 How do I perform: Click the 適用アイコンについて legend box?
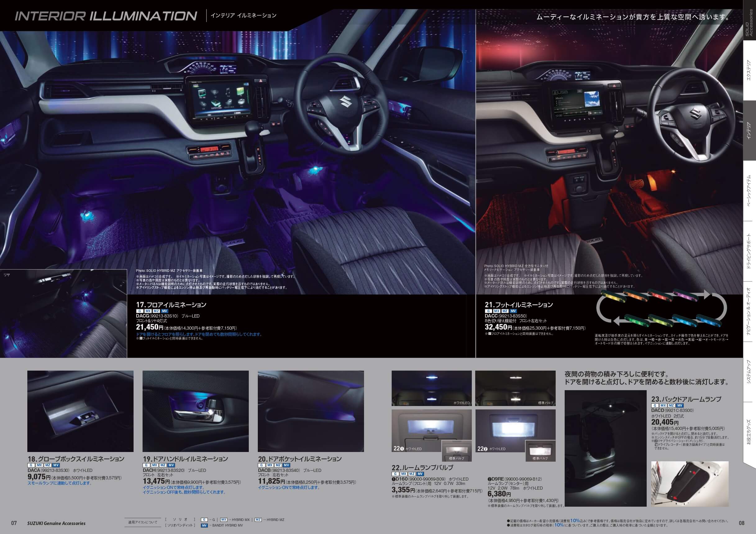(x=143, y=522)
